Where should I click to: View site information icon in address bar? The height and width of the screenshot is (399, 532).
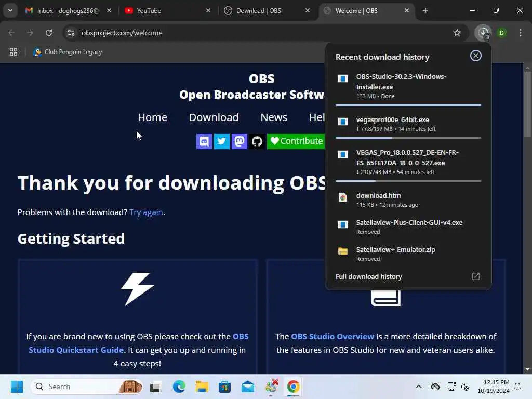point(71,33)
